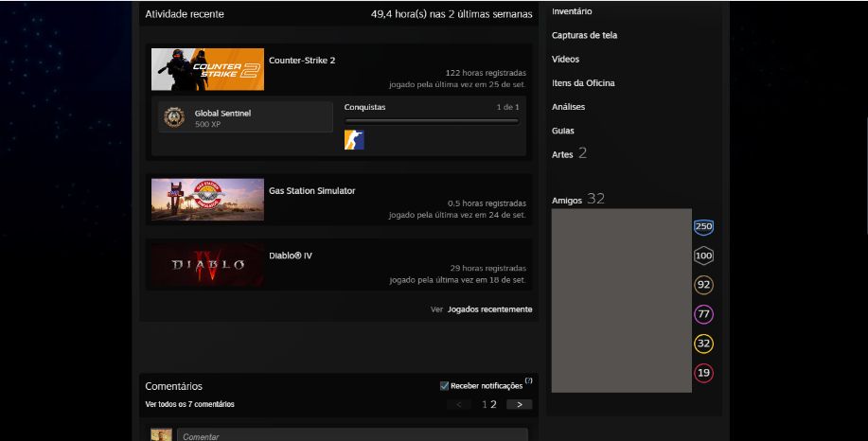Open Amigos friends list link

[x=566, y=201]
